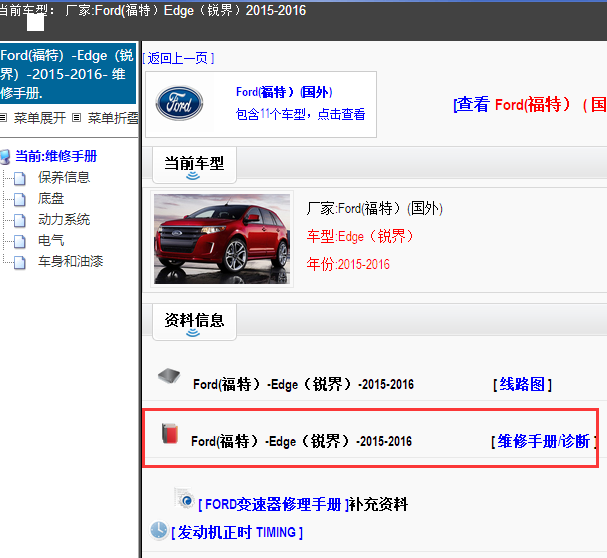Screen dimensions: 607x558
Task: Click the 菜单折叠 collapse icon
Action: click(77, 117)
